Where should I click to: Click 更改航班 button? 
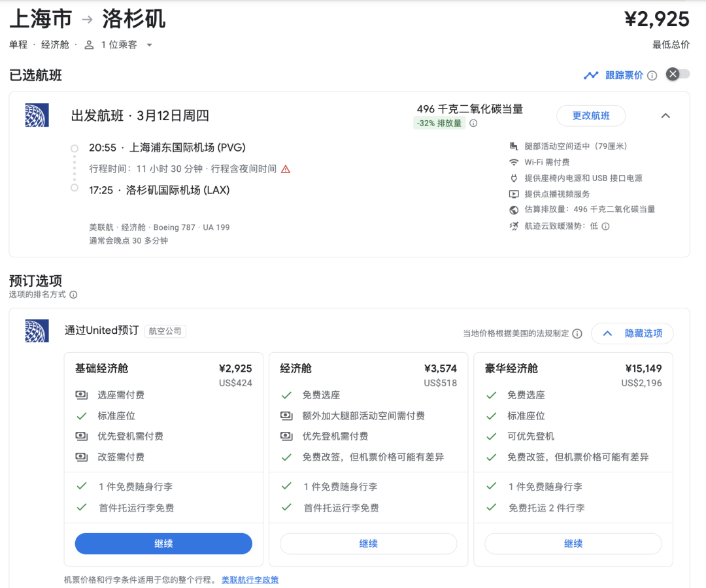(591, 116)
